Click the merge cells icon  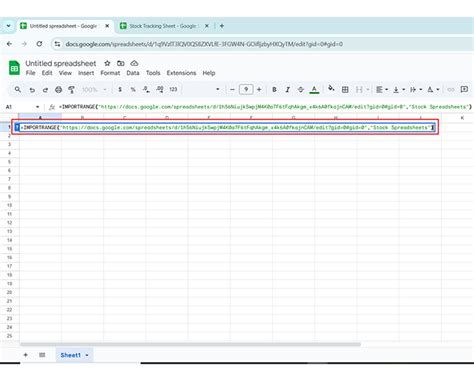point(359,89)
